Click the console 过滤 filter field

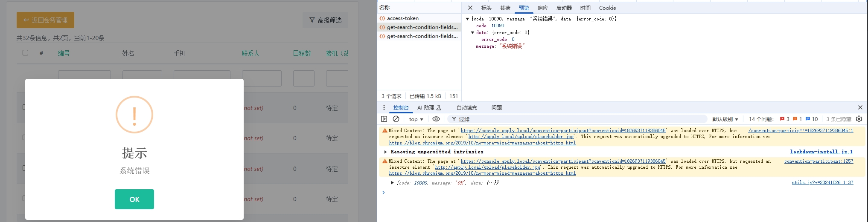click(576, 119)
